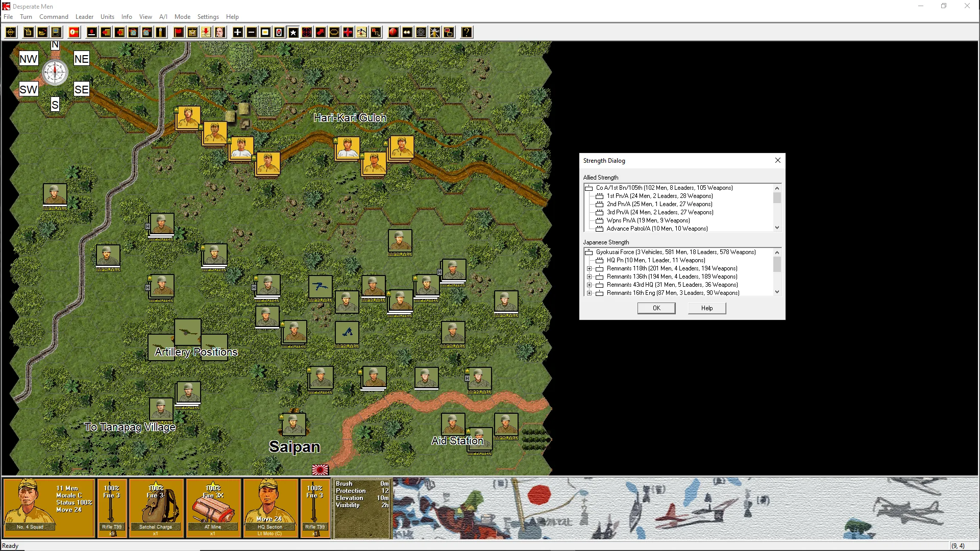Open the Units menu
This screenshot has width=980, height=551.
click(107, 17)
